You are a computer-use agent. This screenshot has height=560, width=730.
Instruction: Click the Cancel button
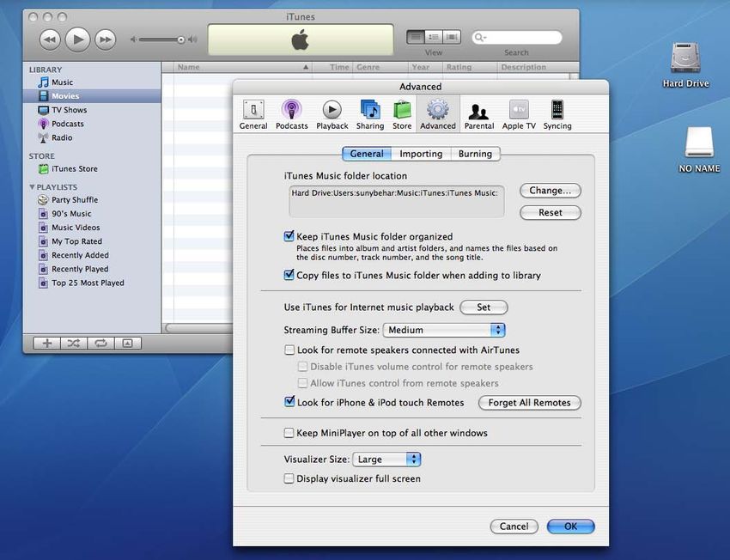coord(514,527)
